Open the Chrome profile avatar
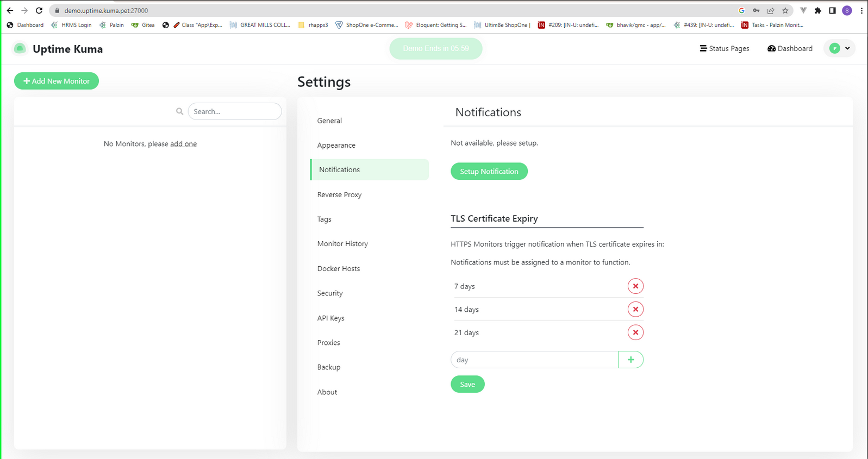868x459 pixels. (x=847, y=10)
